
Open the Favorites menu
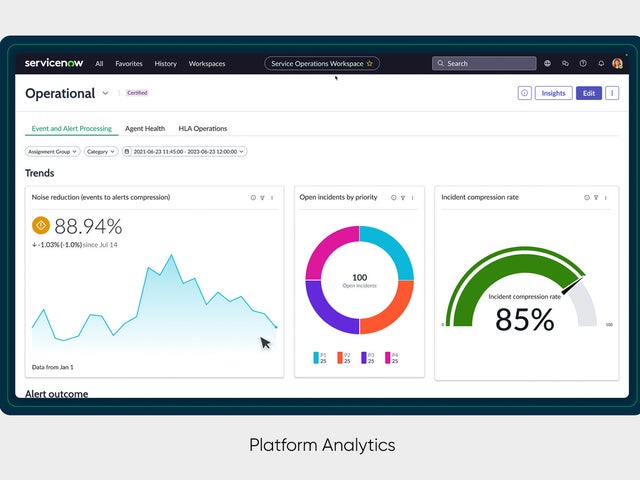coord(129,64)
